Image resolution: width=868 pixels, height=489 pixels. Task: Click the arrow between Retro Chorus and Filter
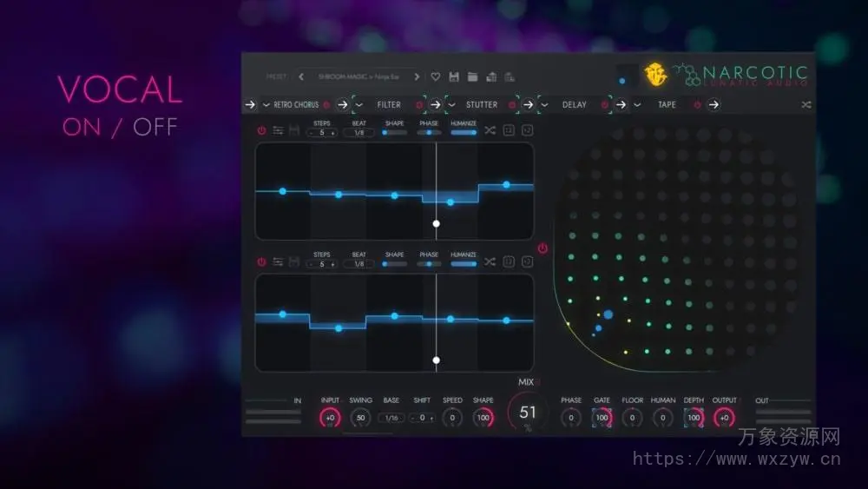(x=343, y=105)
